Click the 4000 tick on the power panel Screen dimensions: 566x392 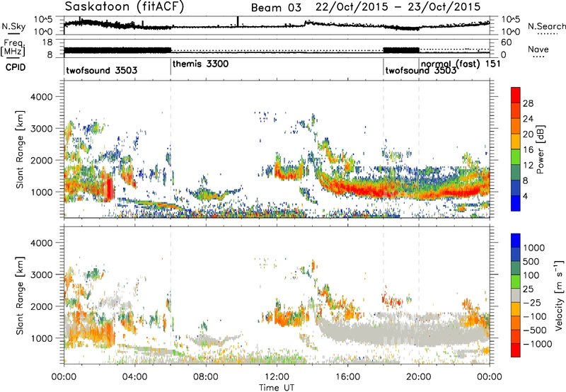click(x=41, y=97)
